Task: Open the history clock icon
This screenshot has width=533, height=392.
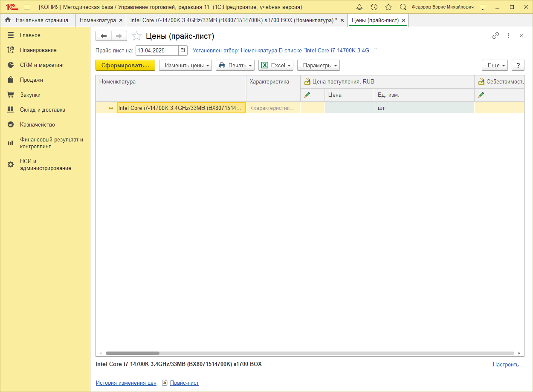Action: point(374,7)
